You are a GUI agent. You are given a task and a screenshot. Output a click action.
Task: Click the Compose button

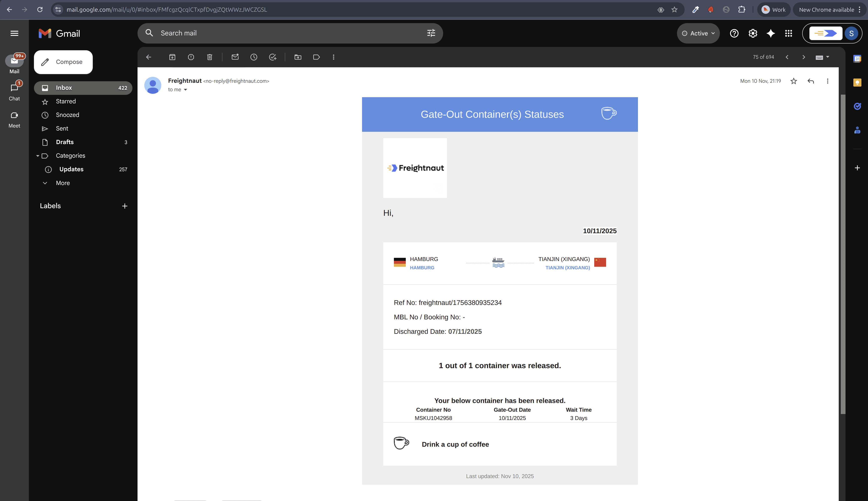point(63,62)
